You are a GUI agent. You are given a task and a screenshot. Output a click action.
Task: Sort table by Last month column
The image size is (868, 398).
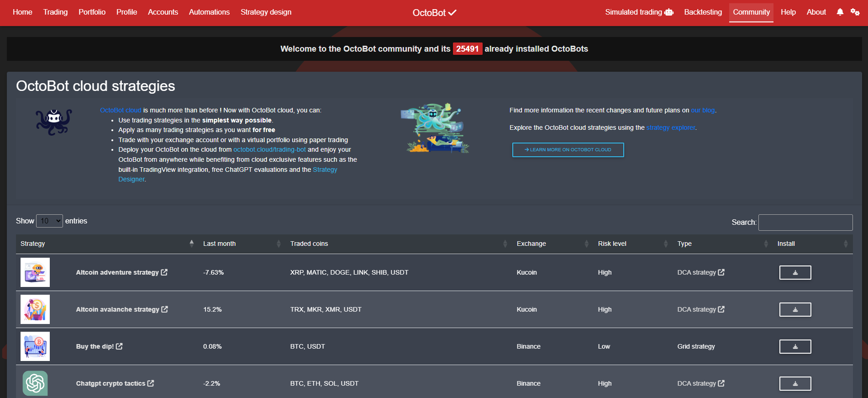pos(242,244)
